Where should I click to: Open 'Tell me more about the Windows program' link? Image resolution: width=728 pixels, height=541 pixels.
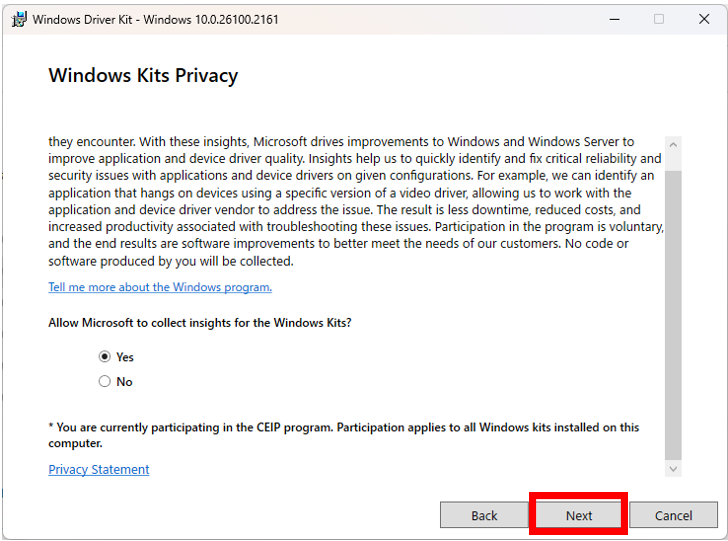click(x=160, y=287)
